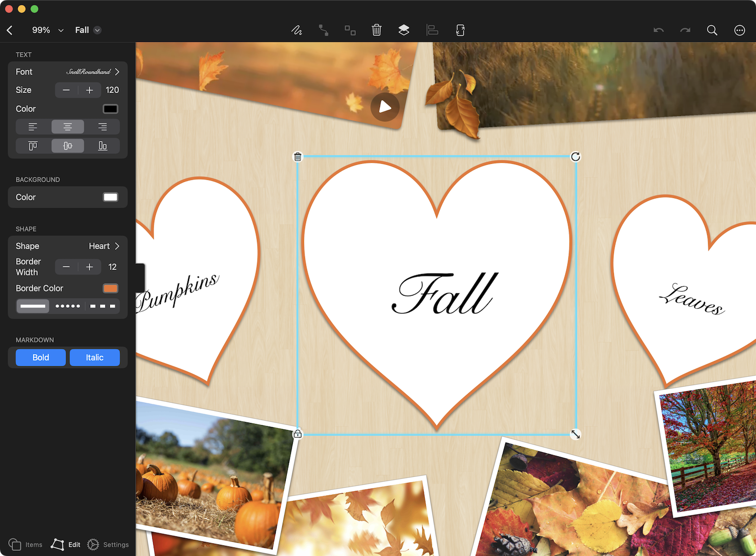The width and height of the screenshot is (756, 556).
Task: Open the white background color swatch
Action: pos(110,197)
